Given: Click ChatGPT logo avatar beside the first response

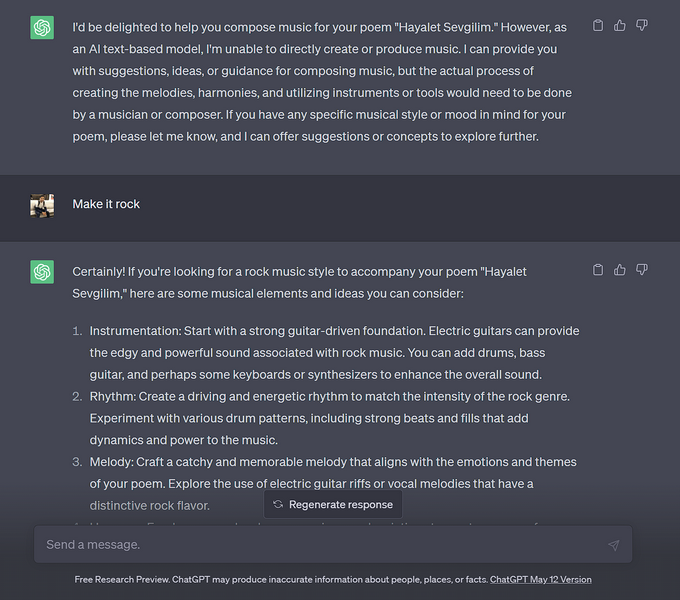Looking at the screenshot, I should click(42, 27).
